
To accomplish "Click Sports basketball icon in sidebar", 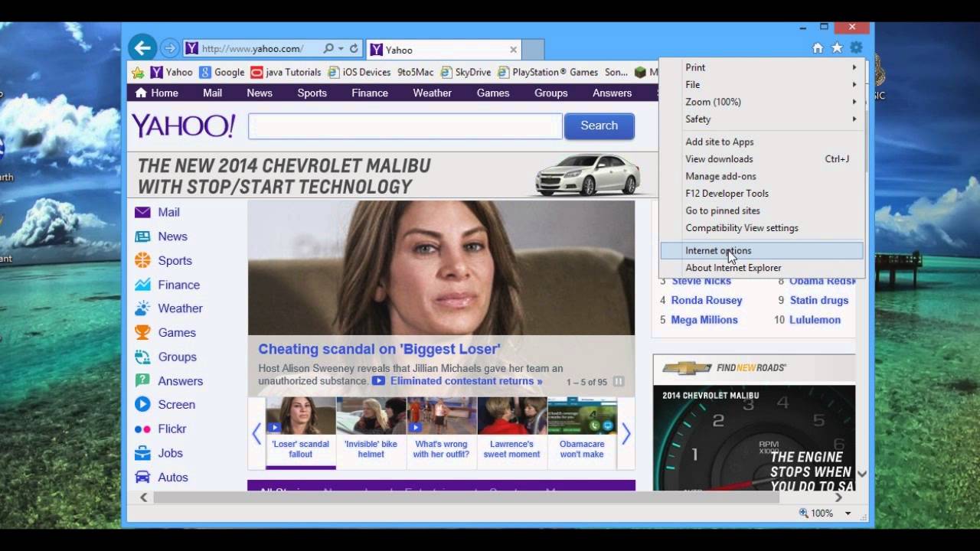I will tap(142, 260).
